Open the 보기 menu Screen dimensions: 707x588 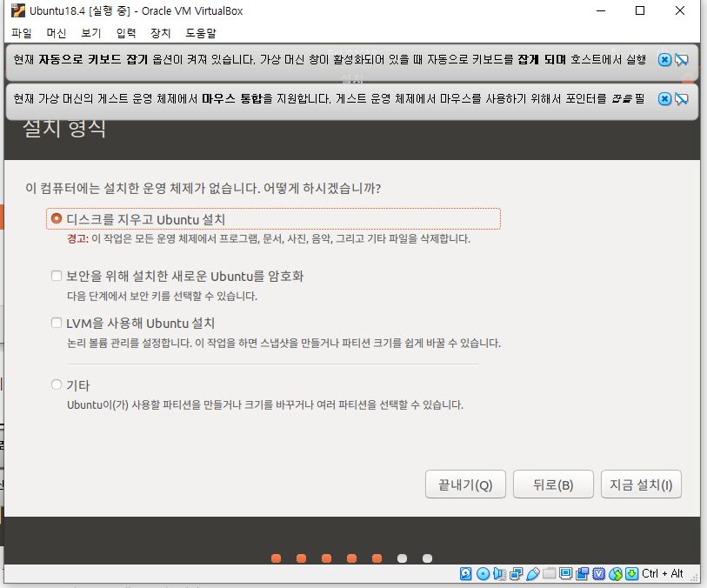(x=90, y=33)
